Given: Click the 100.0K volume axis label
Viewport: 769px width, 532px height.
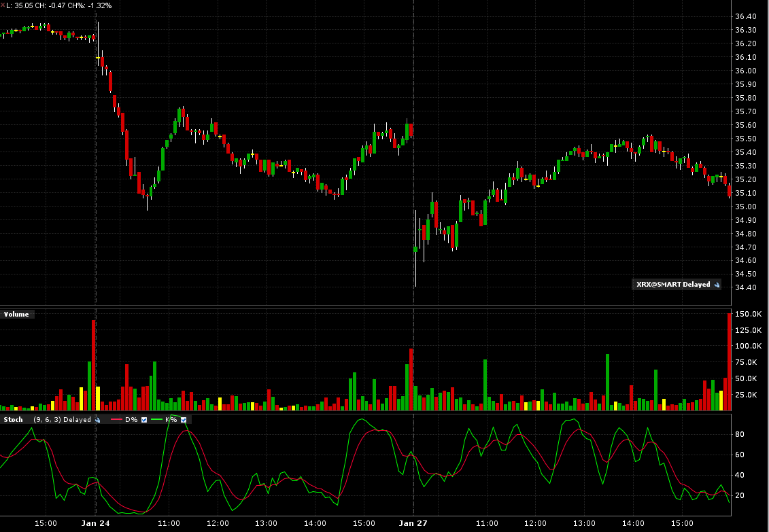Looking at the screenshot, I should coord(749,346).
